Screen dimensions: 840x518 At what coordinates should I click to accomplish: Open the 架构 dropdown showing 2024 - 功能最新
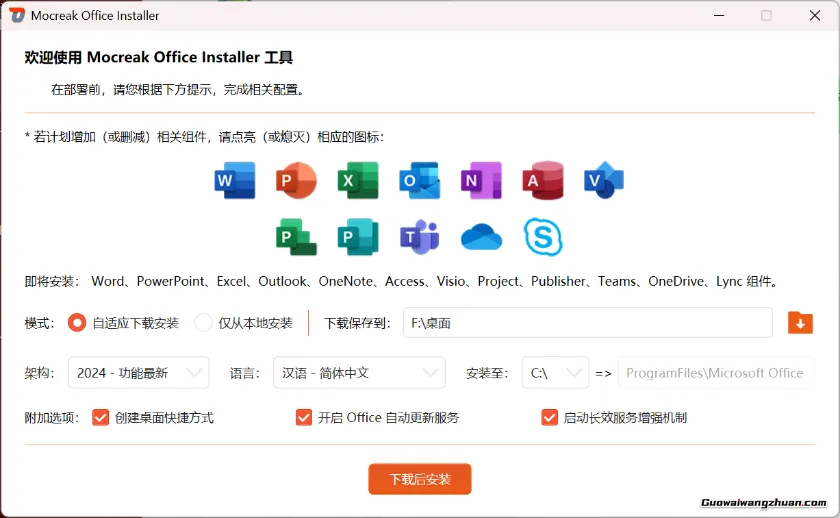[139, 372]
